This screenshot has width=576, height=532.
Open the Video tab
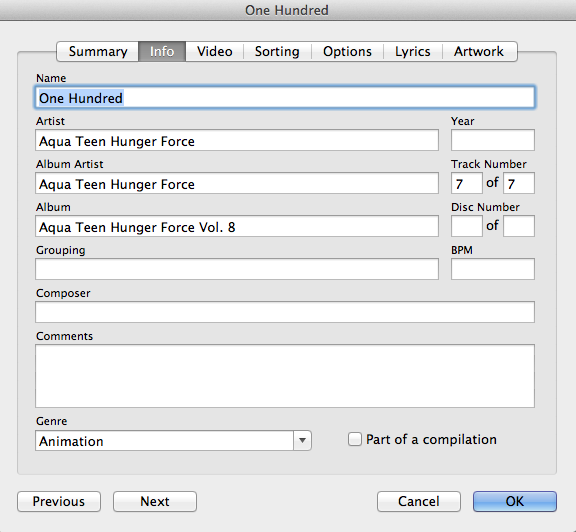215,51
